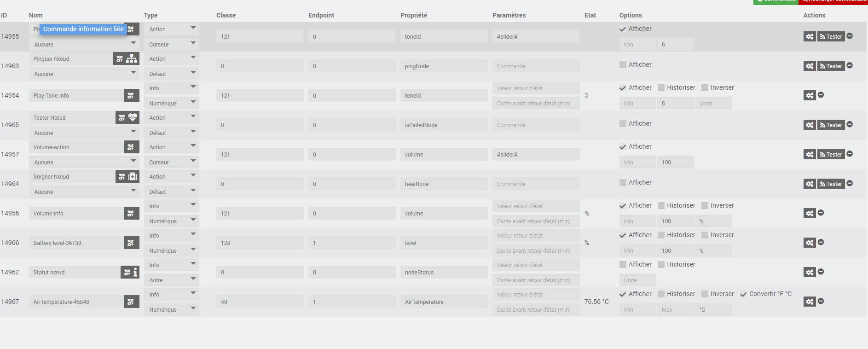Click the Max field of Air temperature
Screen dimensions: 868x349
[x=675, y=309]
